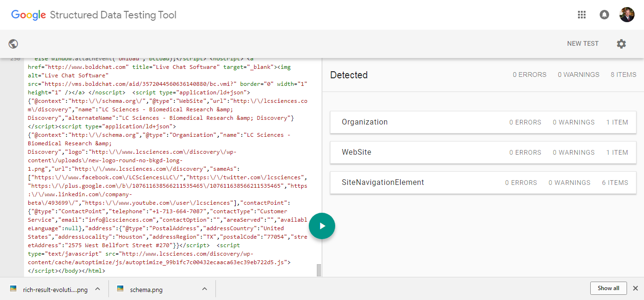View notifications bell
Viewport: 644px width, 300px height.
(x=604, y=15)
